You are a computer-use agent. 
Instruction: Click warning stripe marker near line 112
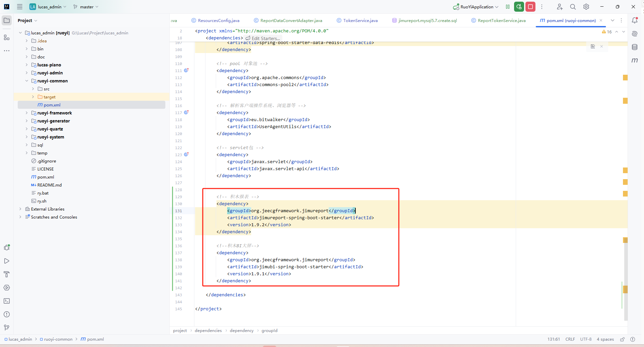point(625,78)
